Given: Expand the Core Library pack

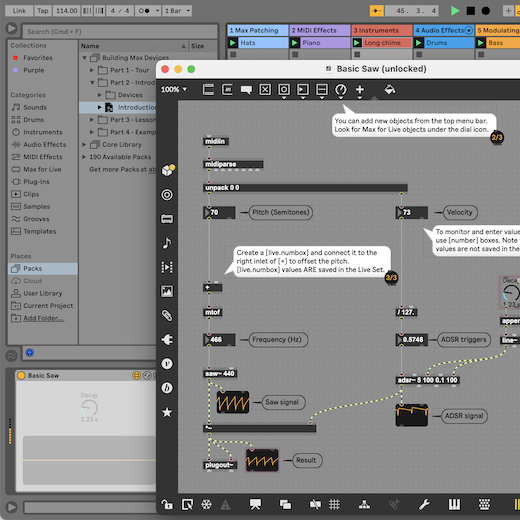Looking at the screenshot, I should (84, 144).
